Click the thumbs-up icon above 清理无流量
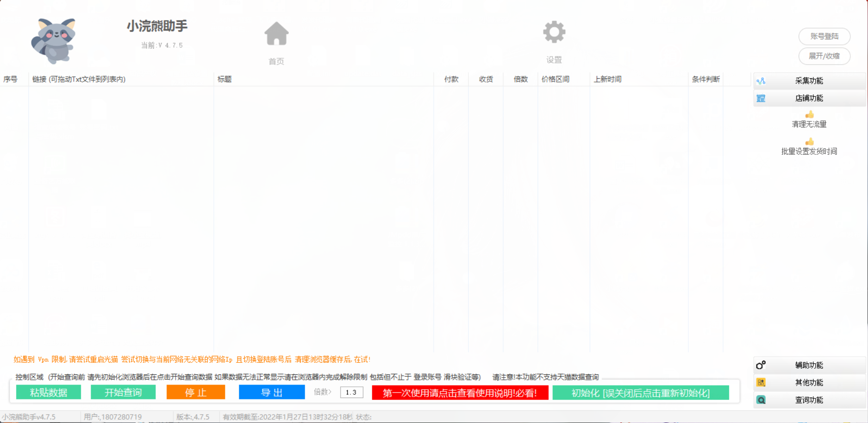This screenshot has width=868, height=423. pyautogui.click(x=809, y=114)
